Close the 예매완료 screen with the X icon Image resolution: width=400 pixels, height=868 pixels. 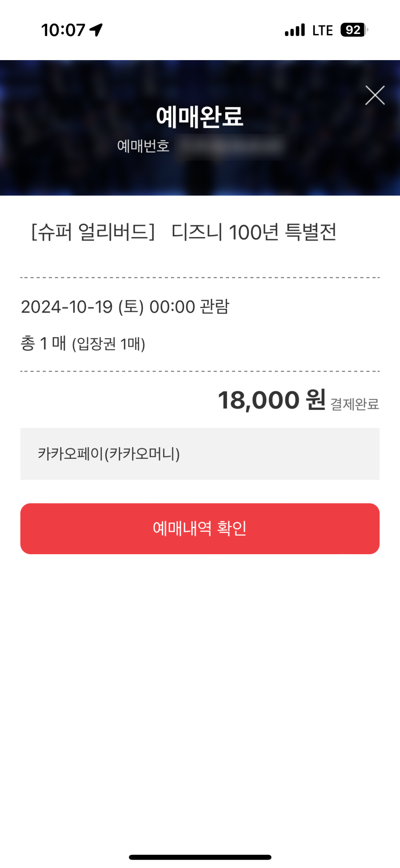click(375, 95)
